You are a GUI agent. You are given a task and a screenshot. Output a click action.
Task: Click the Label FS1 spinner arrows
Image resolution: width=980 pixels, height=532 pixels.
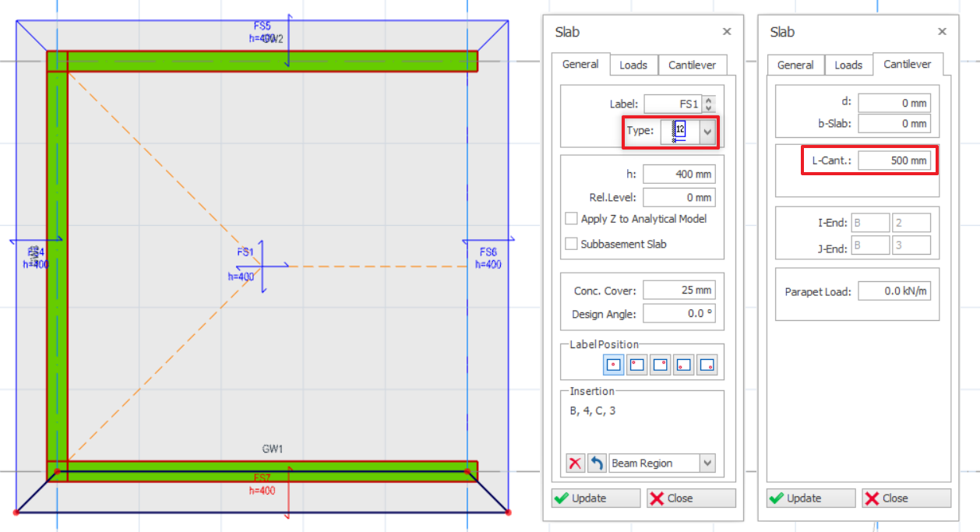(x=708, y=104)
